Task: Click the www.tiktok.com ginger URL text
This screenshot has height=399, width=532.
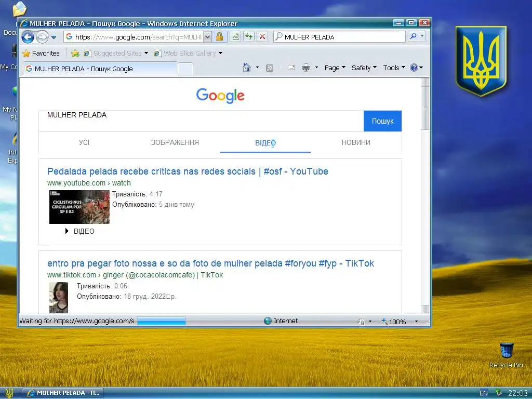Action: 135,275
